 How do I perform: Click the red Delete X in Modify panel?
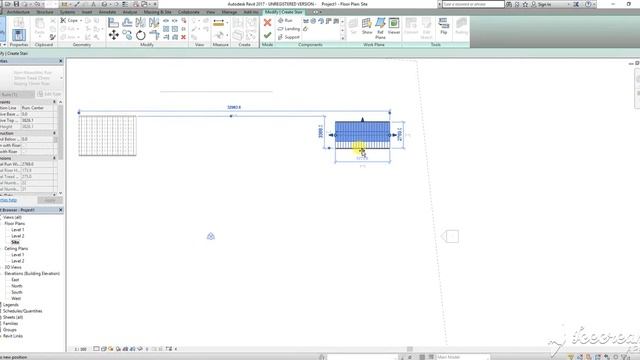pyautogui.click(x=184, y=37)
